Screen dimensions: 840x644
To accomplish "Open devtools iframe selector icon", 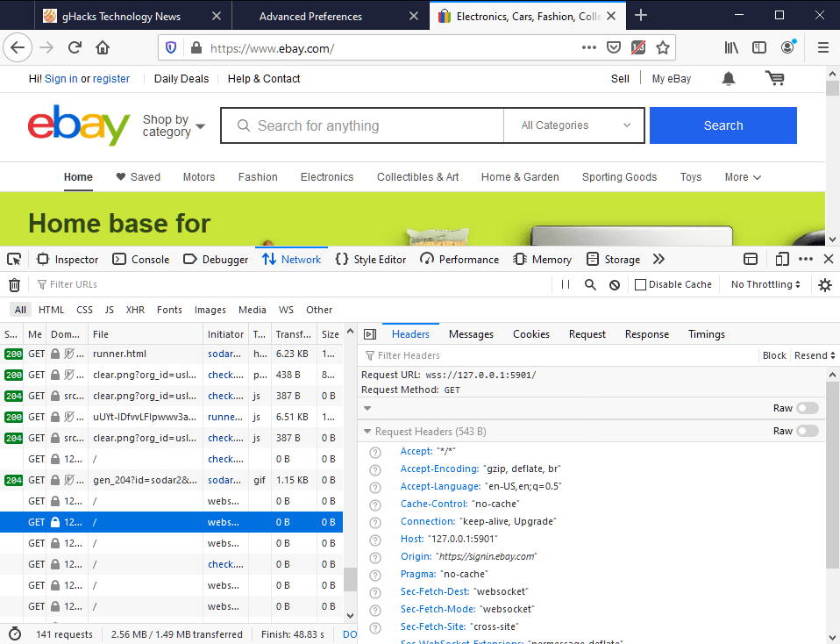I will click(751, 260).
